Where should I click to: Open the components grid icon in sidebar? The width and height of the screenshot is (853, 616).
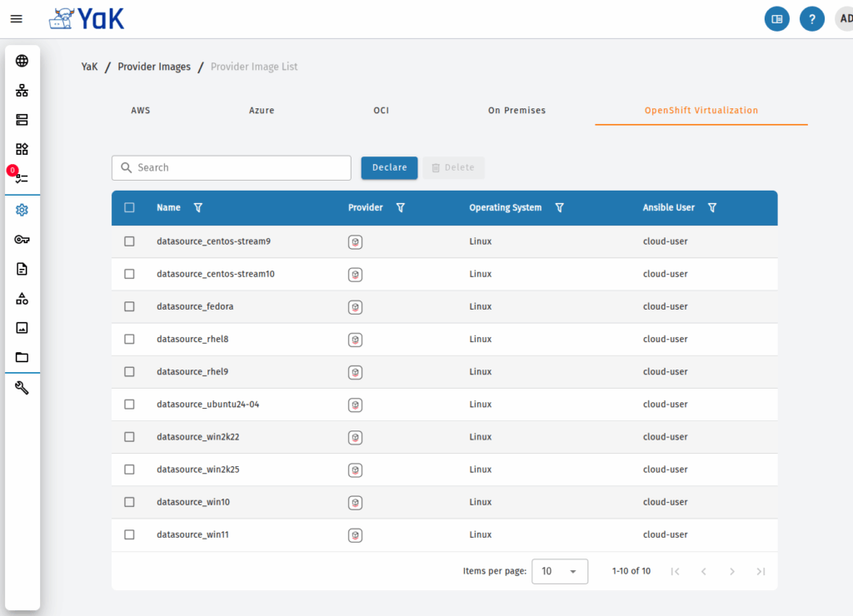pyautogui.click(x=22, y=149)
